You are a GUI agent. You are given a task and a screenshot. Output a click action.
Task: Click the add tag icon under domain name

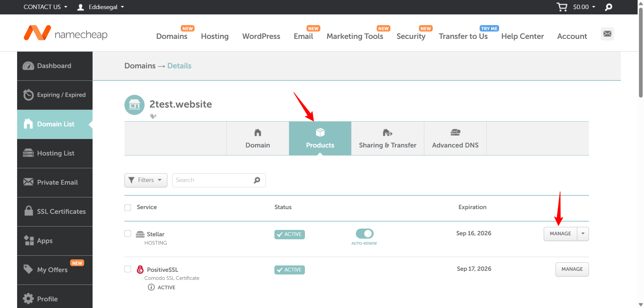[153, 116]
